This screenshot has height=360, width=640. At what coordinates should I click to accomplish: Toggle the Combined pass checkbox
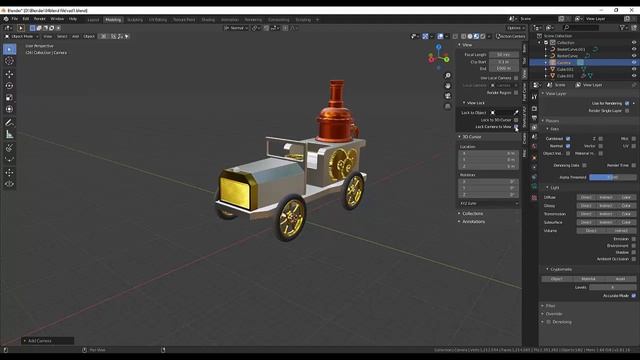[x=568, y=139]
